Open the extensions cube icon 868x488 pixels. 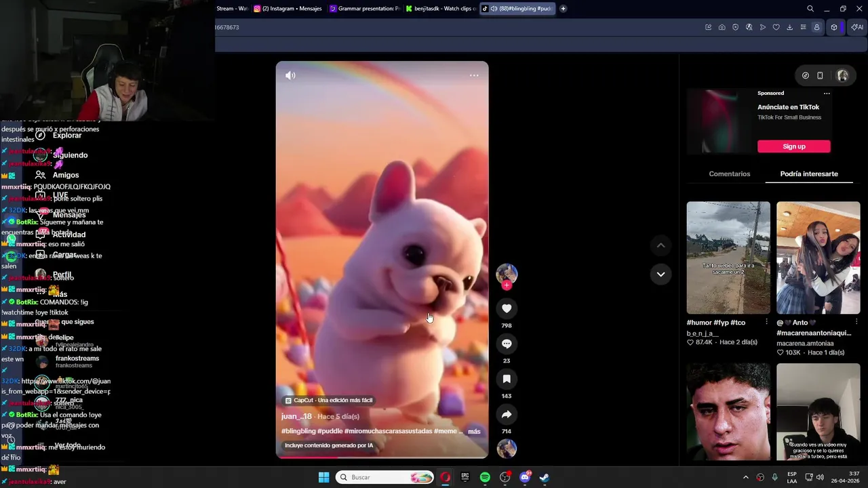(834, 27)
